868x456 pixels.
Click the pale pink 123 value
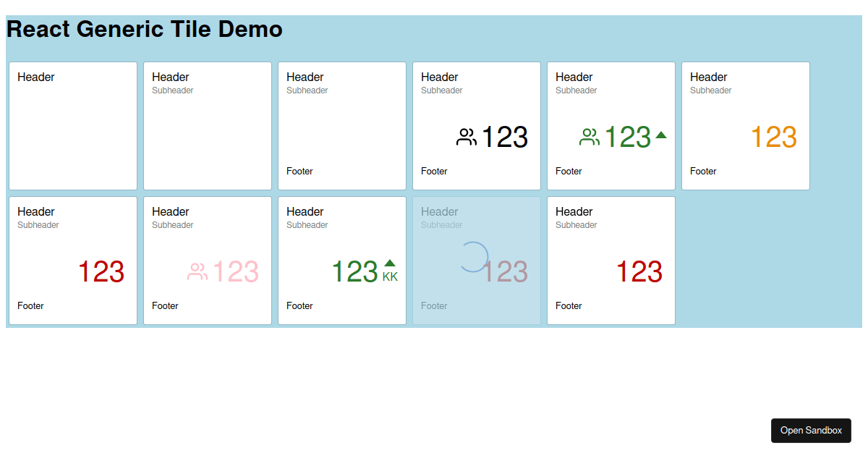pyautogui.click(x=235, y=271)
